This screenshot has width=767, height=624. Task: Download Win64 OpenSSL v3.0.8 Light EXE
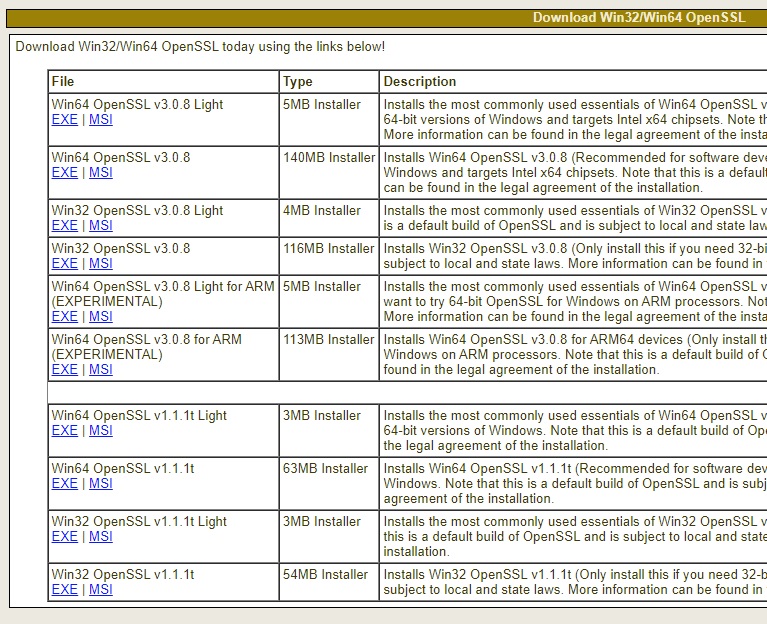[64, 120]
